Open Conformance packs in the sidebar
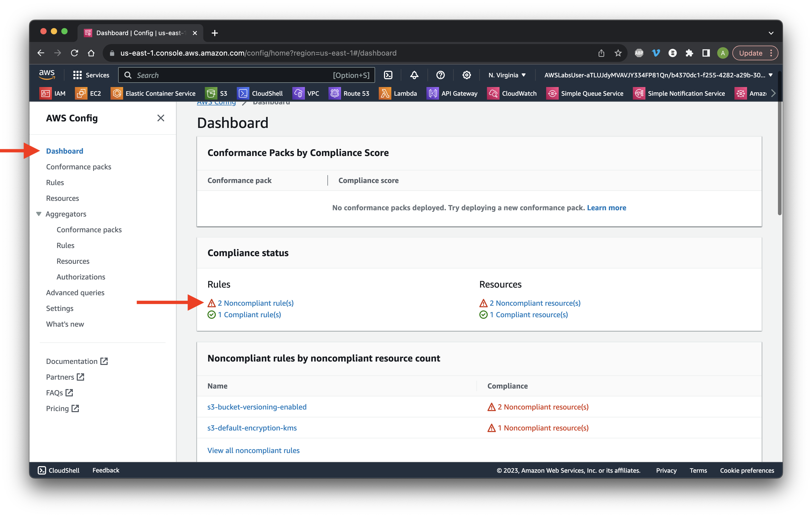This screenshot has width=812, height=517. coord(79,167)
